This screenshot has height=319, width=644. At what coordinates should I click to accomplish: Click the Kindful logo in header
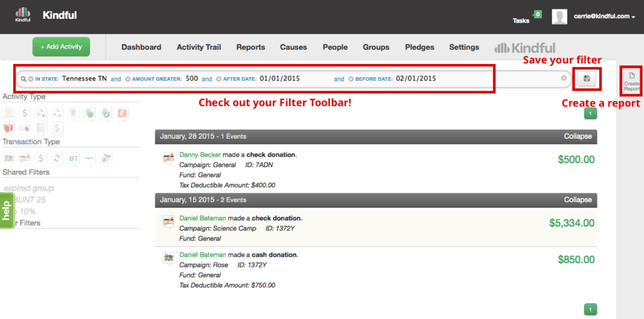point(23,14)
